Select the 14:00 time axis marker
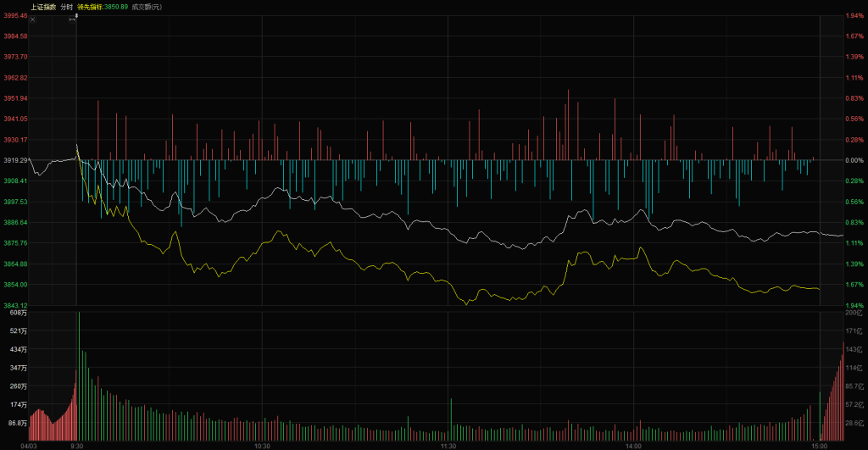 633,444
